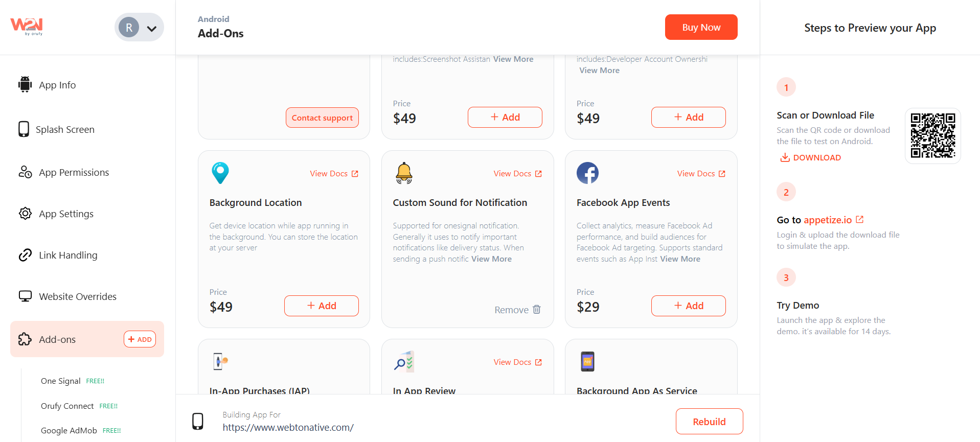Remove Custom Sound for Notification add-on

click(x=517, y=310)
